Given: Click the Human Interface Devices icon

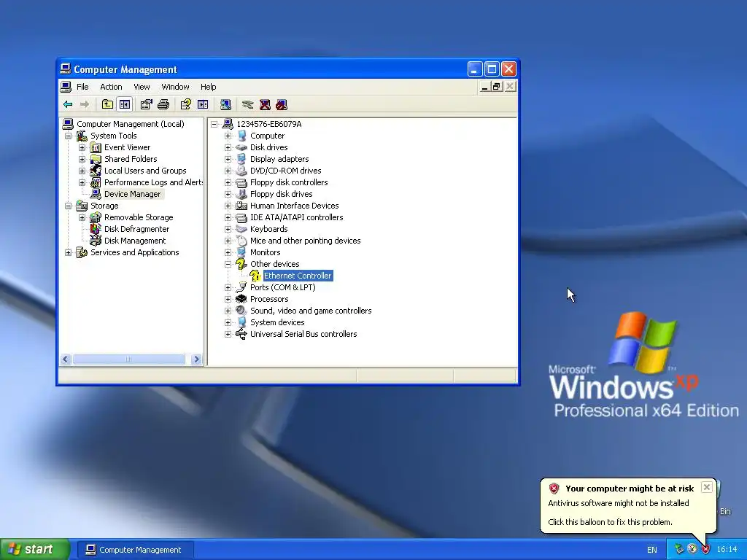Looking at the screenshot, I should [x=241, y=206].
